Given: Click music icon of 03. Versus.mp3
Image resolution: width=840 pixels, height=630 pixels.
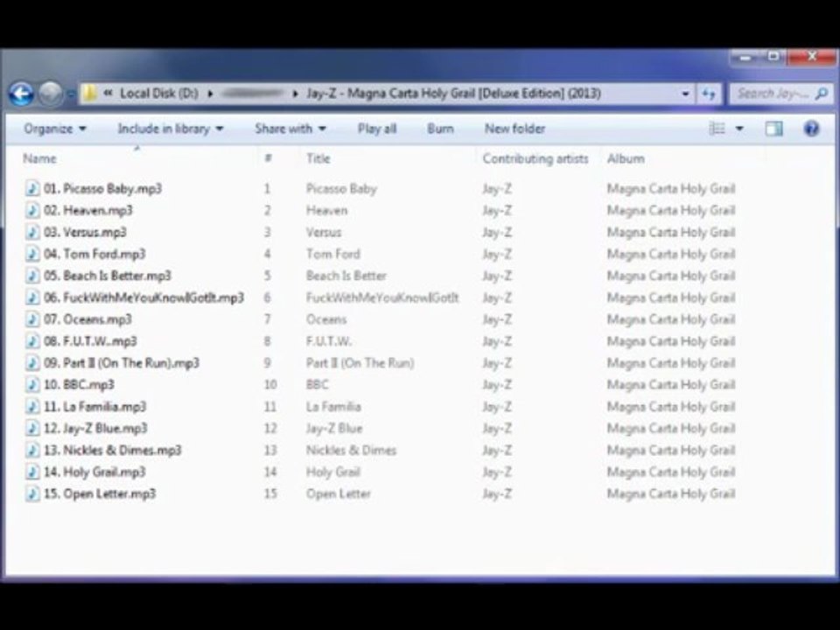Looking at the screenshot, I should click(x=32, y=232).
